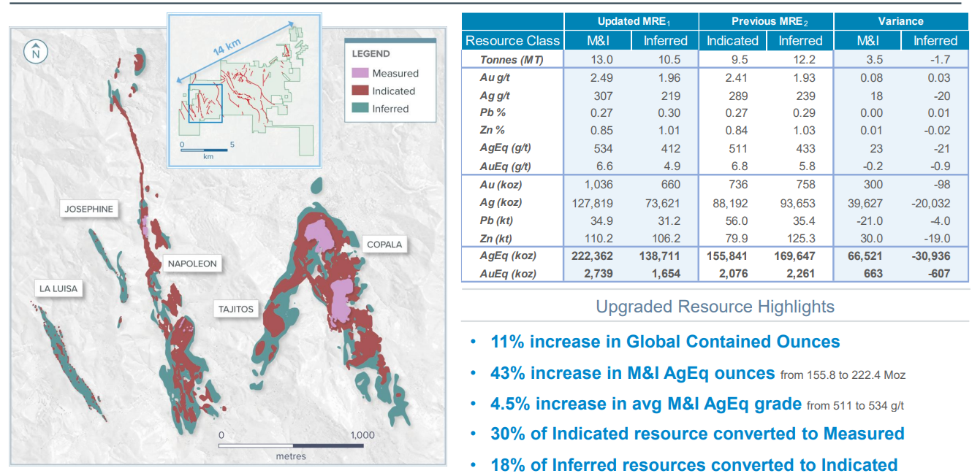Click the 125.3 Zn kt cell

pos(800,238)
